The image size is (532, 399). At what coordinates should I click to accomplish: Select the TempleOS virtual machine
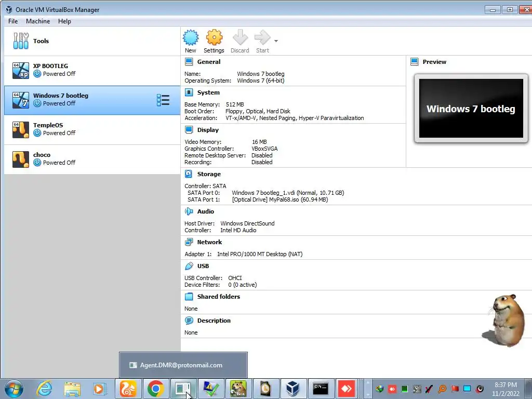pyautogui.click(x=92, y=130)
